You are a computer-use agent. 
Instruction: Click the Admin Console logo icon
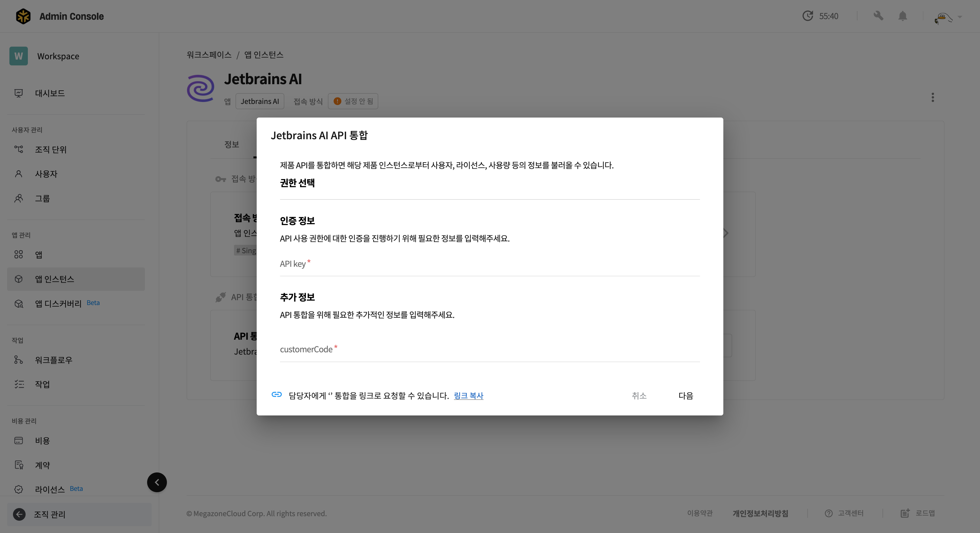point(23,16)
